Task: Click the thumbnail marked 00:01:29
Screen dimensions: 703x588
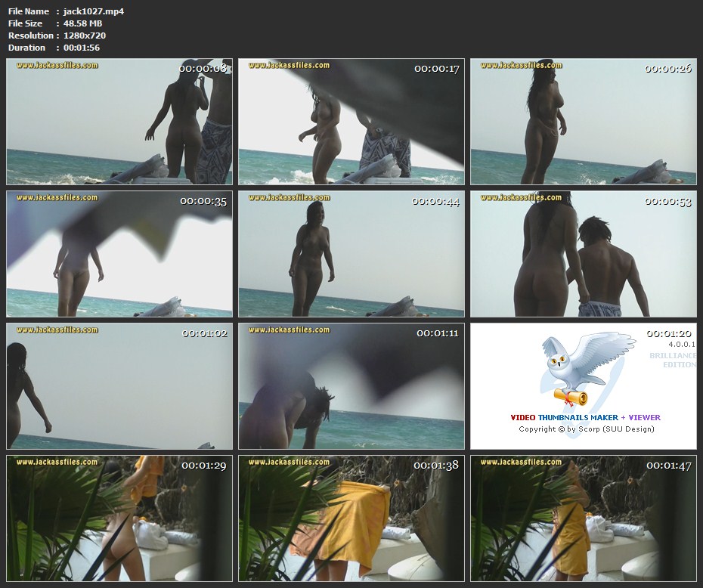Action: [x=119, y=518]
